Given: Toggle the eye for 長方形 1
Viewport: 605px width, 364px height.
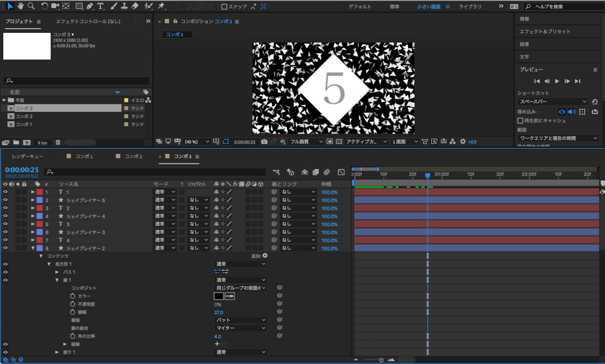Looking at the screenshot, I should 5,264.
